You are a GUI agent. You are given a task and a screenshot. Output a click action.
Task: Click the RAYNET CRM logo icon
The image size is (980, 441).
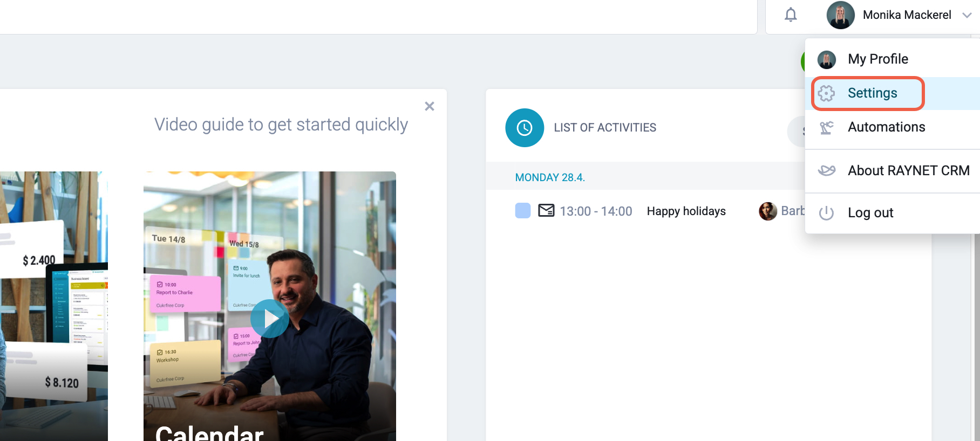tap(826, 171)
